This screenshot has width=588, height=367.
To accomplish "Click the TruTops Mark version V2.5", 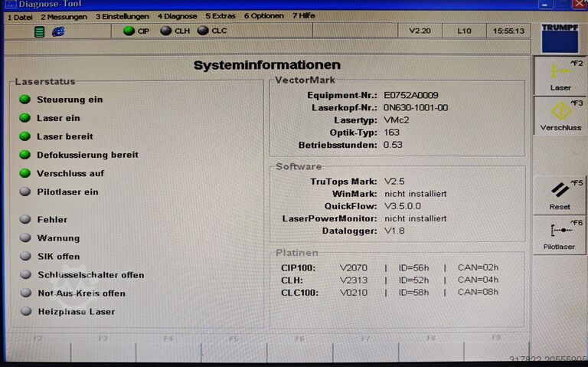I will [x=394, y=182].
